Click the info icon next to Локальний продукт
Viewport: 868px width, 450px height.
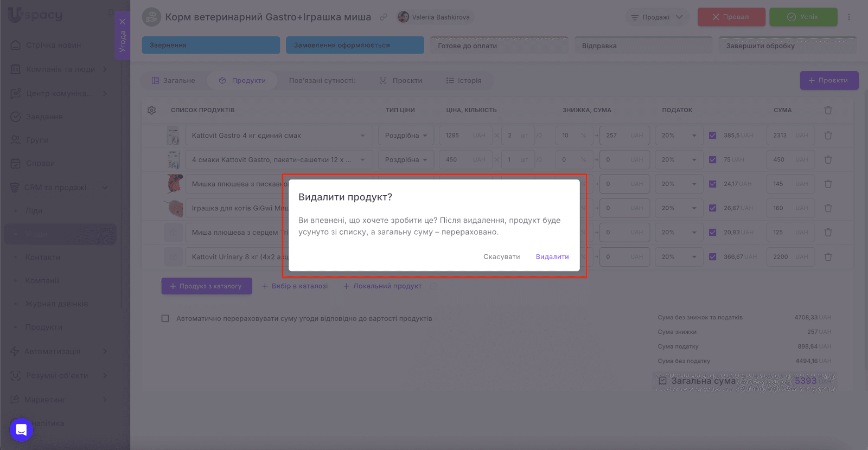pos(433,286)
